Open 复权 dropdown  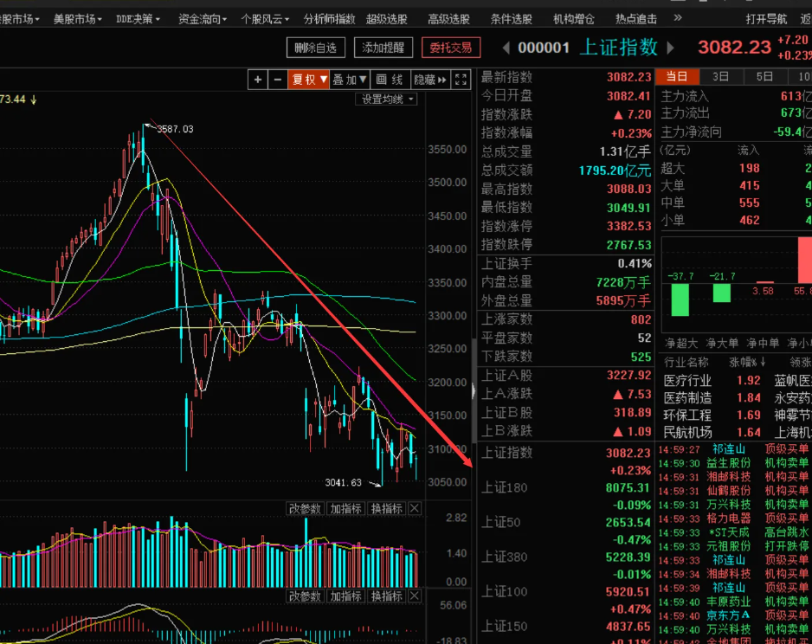(x=309, y=80)
